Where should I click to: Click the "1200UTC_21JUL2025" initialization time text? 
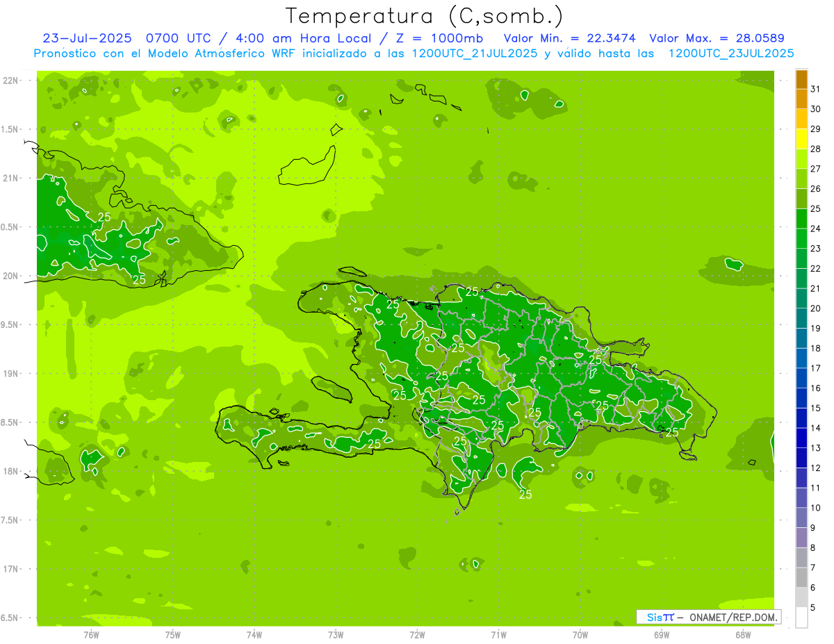[475, 53]
